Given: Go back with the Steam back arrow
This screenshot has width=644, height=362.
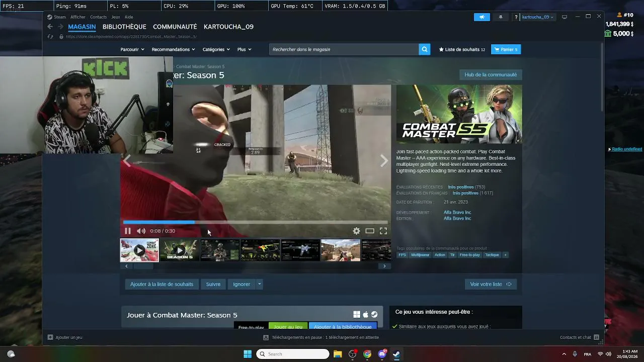Looking at the screenshot, I should point(50,27).
